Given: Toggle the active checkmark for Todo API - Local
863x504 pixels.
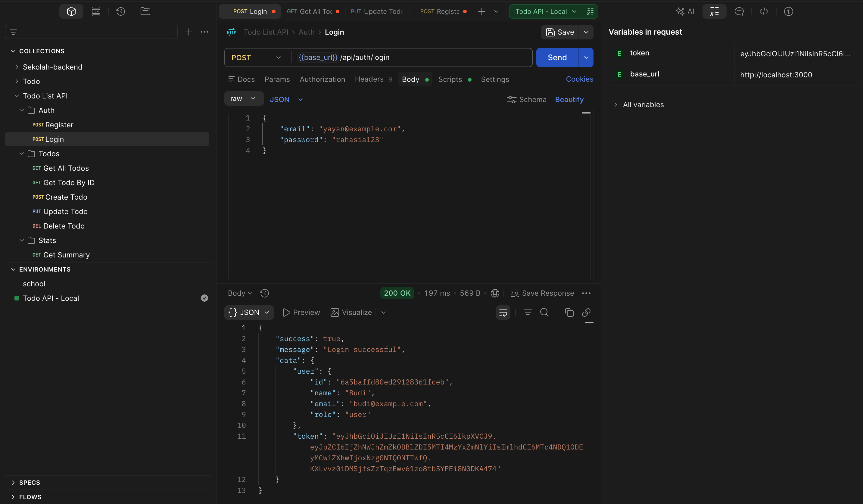Looking at the screenshot, I should [204, 298].
